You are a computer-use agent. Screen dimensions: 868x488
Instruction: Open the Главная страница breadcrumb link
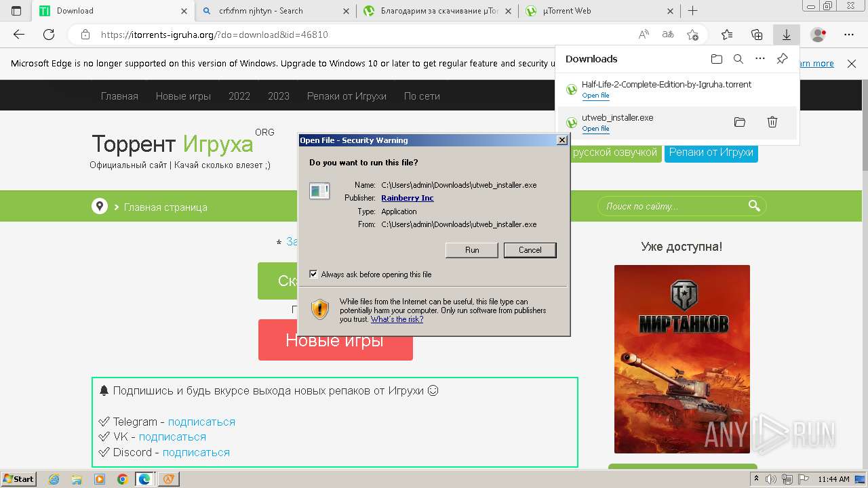coord(165,207)
